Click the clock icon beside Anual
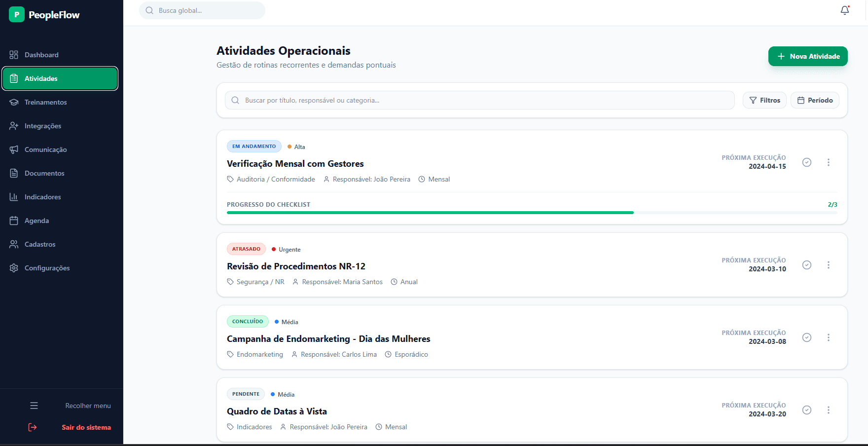This screenshot has width=868, height=446. (x=394, y=282)
